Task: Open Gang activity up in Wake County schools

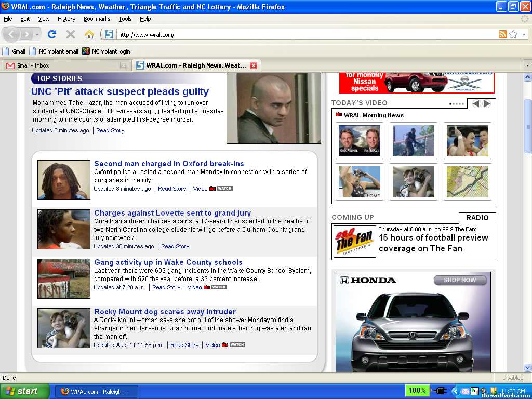Action: click(x=168, y=262)
